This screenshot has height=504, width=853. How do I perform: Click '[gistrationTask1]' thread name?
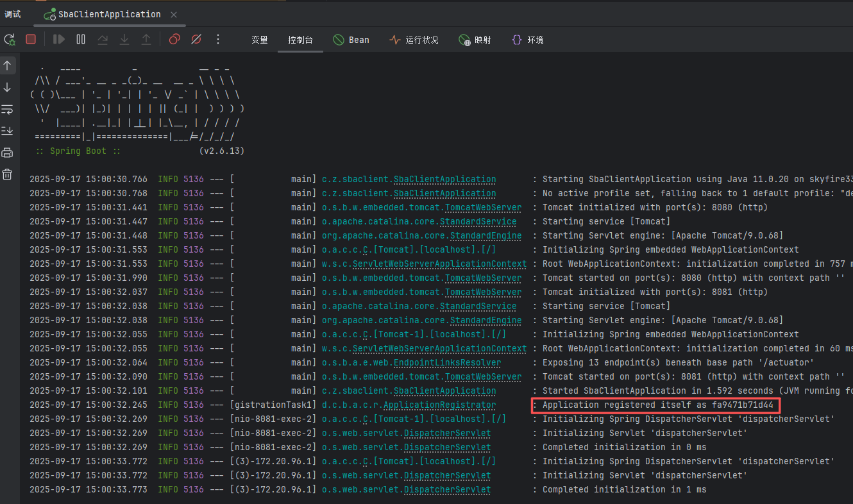coord(273,405)
